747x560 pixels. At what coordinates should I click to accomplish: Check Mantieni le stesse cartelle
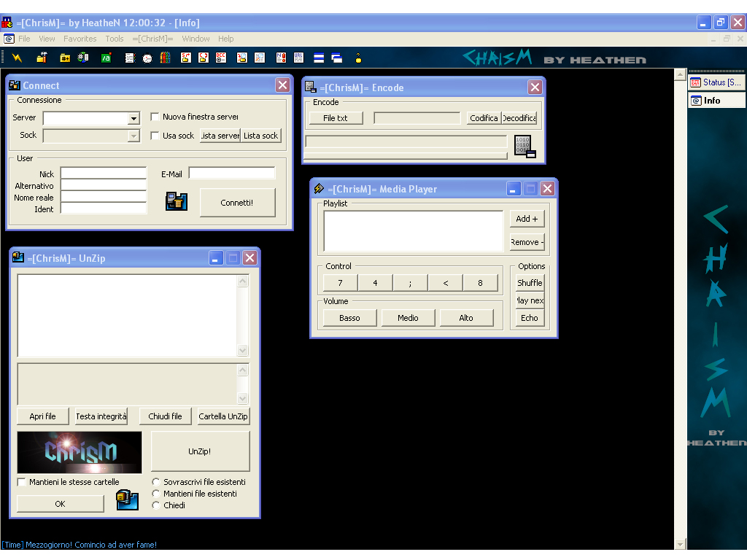[21, 482]
